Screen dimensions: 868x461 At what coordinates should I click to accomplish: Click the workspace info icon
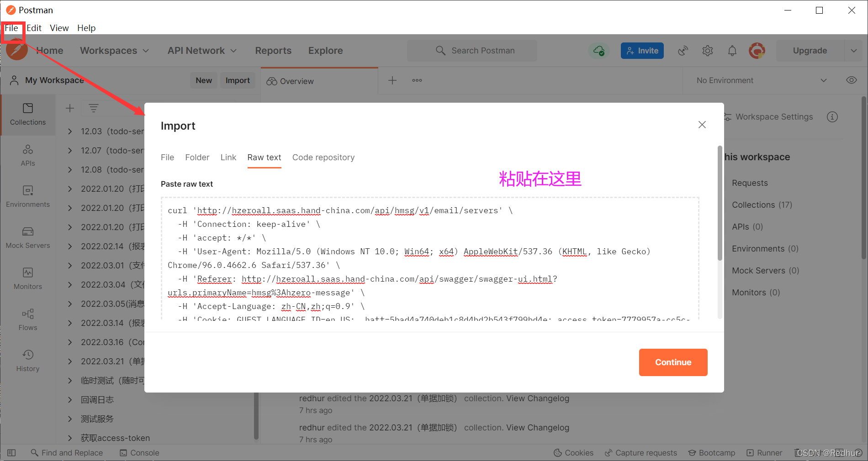(x=832, y=117)
